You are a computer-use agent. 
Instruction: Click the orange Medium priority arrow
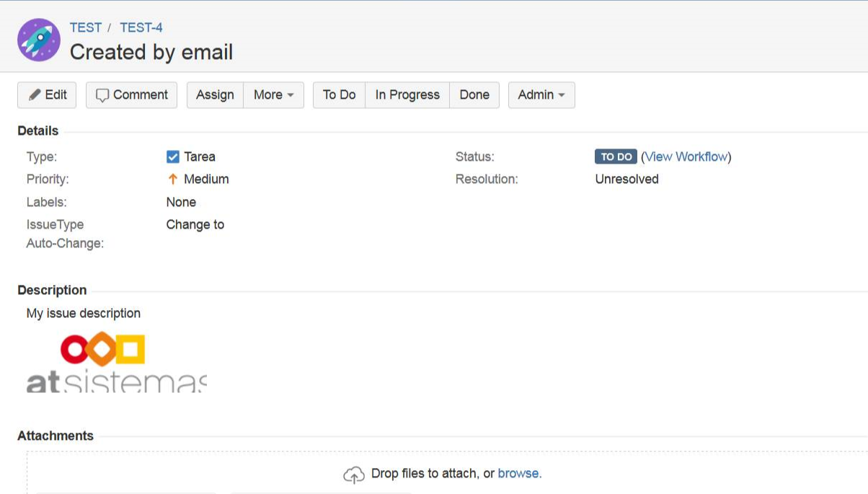click(172, 179)
